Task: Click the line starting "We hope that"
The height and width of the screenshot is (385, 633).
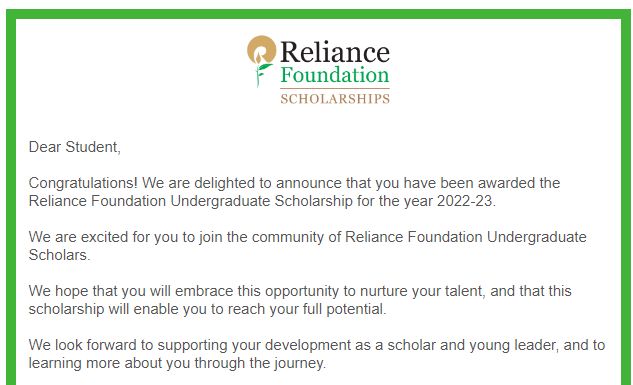Action: [x=300, y=291]
